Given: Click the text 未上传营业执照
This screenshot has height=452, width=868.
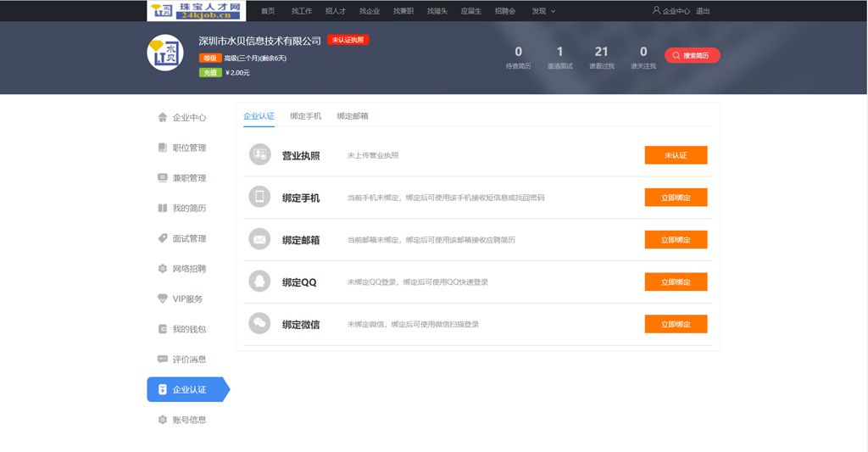Looking at the screenshot, I should pyautogui.click(x=373, y=155).
